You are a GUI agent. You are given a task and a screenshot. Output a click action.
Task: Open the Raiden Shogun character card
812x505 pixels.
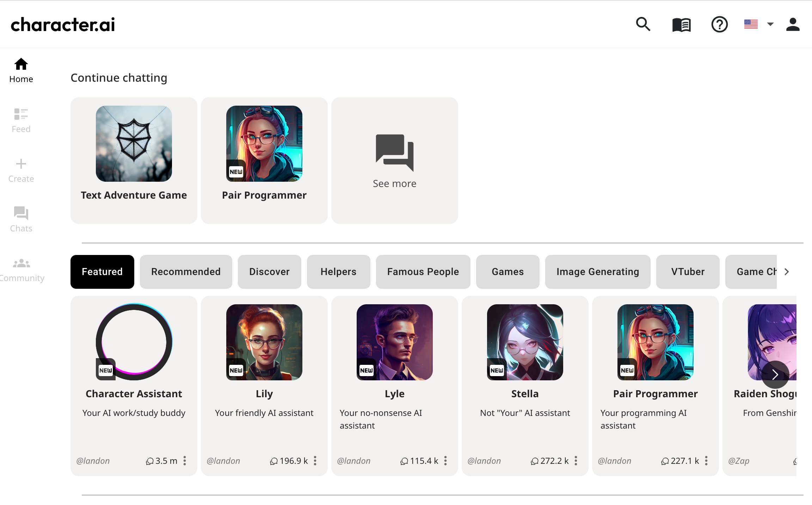pyautogui.click(x=759, y=386)
